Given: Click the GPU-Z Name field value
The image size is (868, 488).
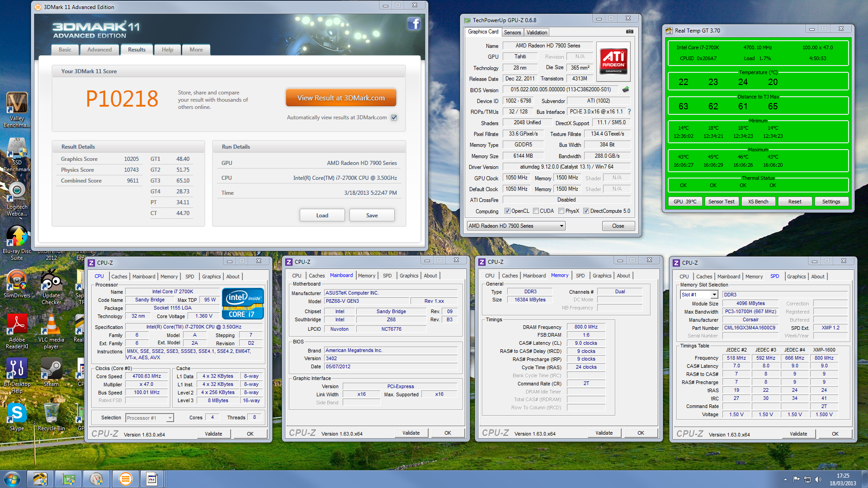Looking at the screenshot, I should (x=548, y=46).
